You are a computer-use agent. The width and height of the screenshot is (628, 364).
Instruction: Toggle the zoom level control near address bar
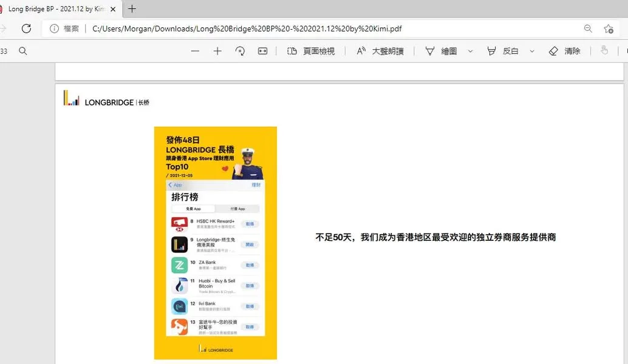[587, 29]
